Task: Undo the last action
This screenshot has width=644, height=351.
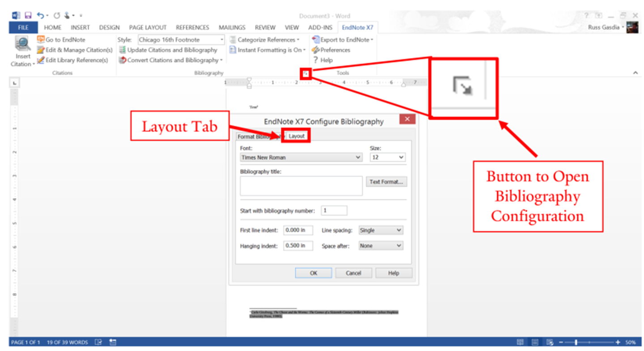Action: [x=41, y=16]
